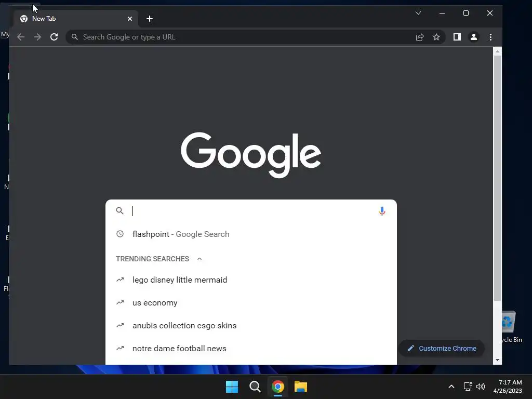
Task: Open File Explorer from taskbar
Action: coord(301,387)
